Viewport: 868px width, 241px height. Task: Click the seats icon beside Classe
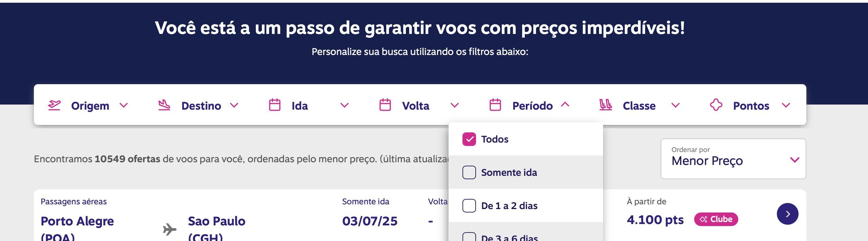tap(605, 105)
